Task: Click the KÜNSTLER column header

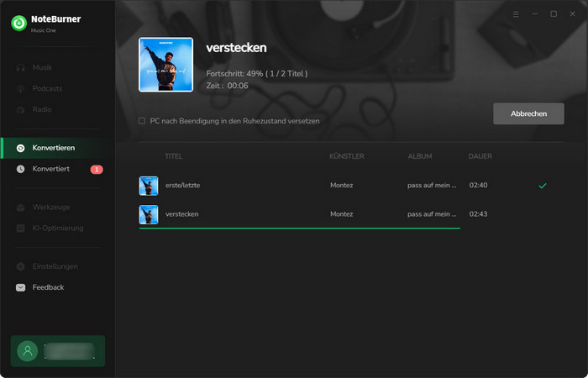Action: point(346,156)
